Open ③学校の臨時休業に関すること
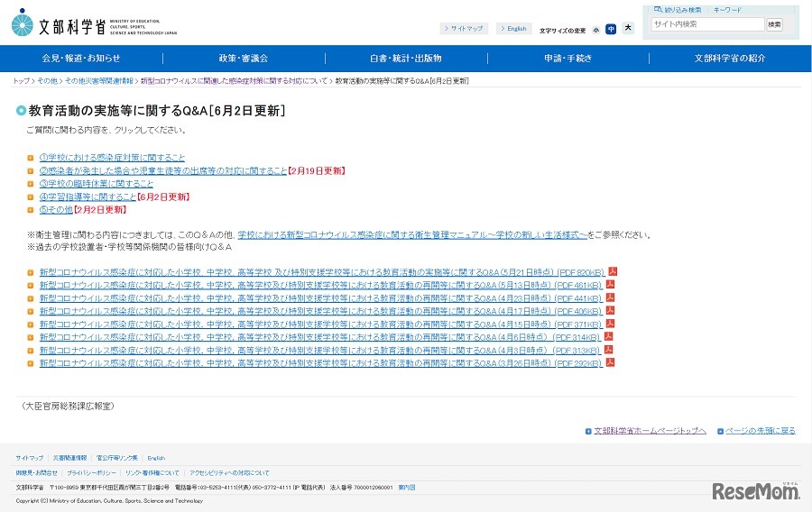The image size is (812, 512). tap(97, 184)
